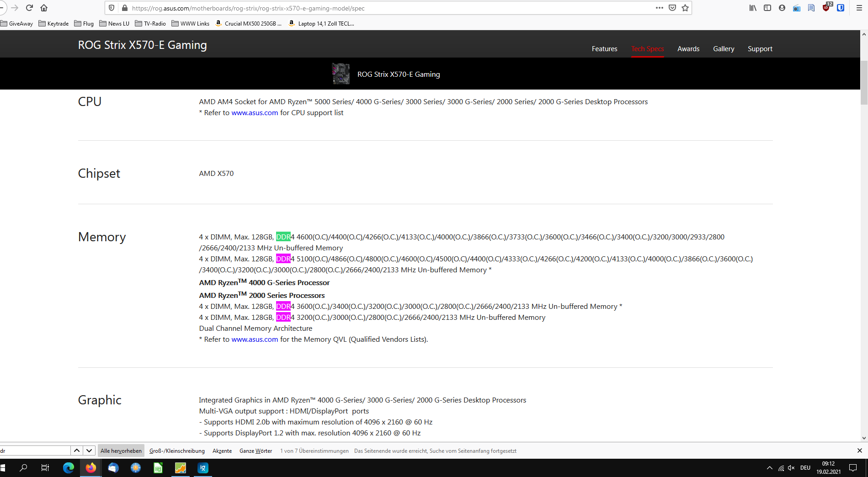Go forward one page
Image resolution: width=868 pixels, height=477 pixels.
point(15,8)
